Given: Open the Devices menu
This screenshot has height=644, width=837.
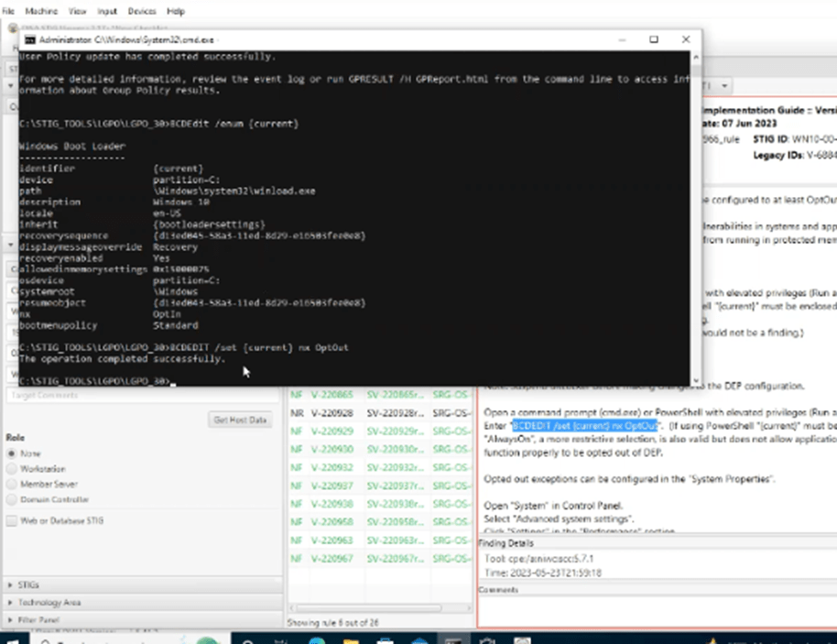Looking at the screenshot, I should pyautogui.click(x=142, y=11).
